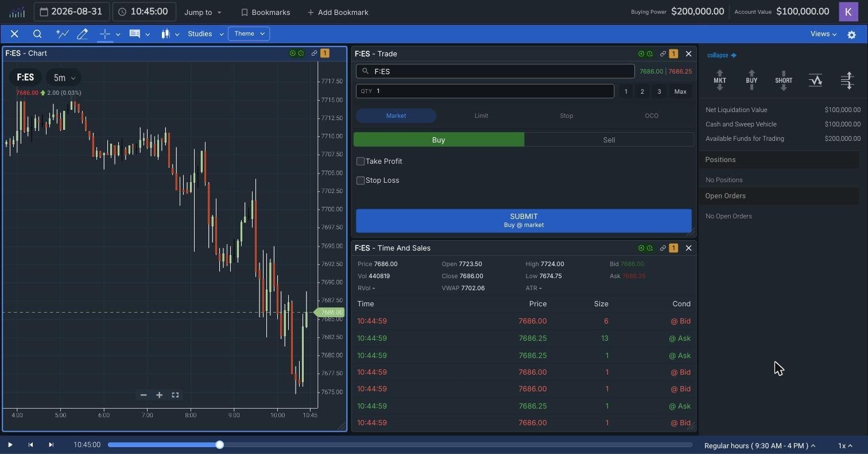Click the Max quantity button

coord(680,91)
